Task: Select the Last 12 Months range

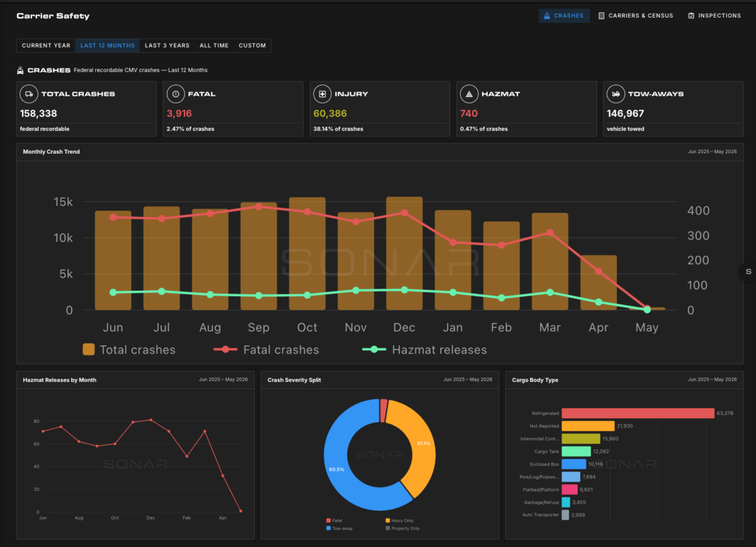Action: click(108, 45)
